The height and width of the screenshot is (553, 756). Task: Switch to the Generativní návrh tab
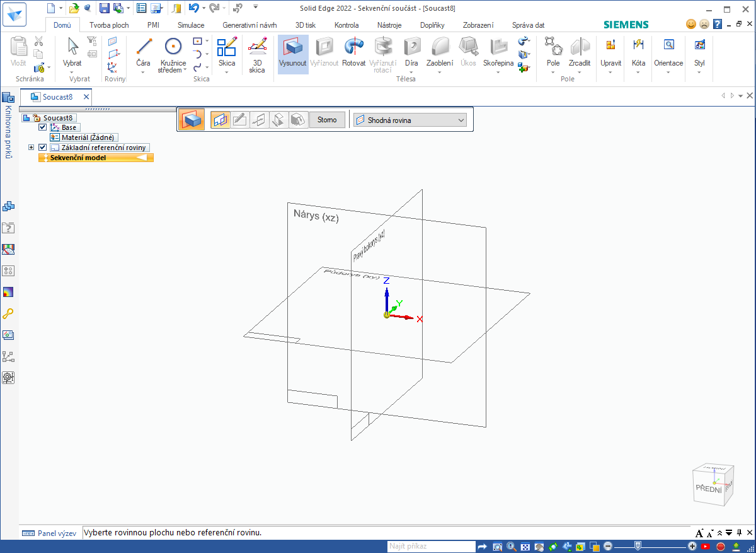tap(249, 25)
